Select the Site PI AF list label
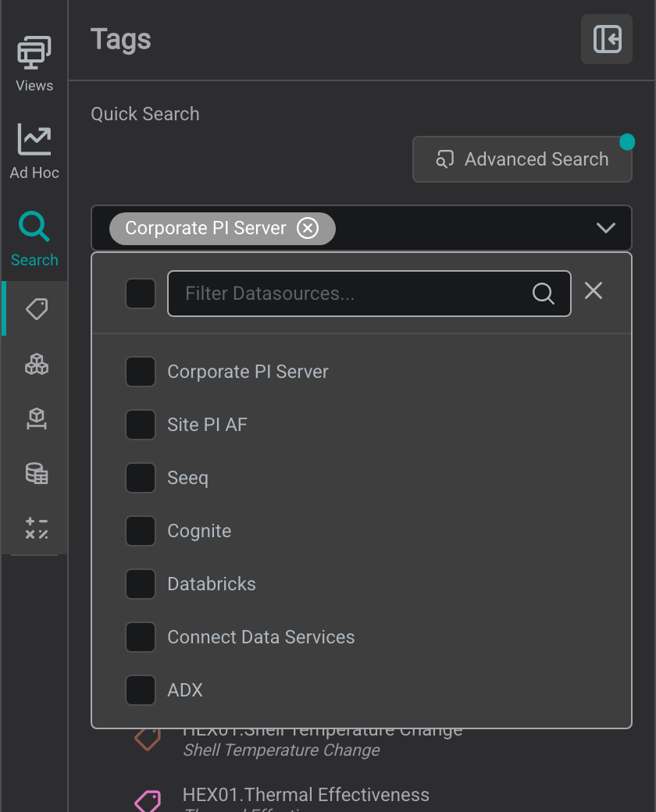Screen dimensions: 656x812 pos(207,425)
